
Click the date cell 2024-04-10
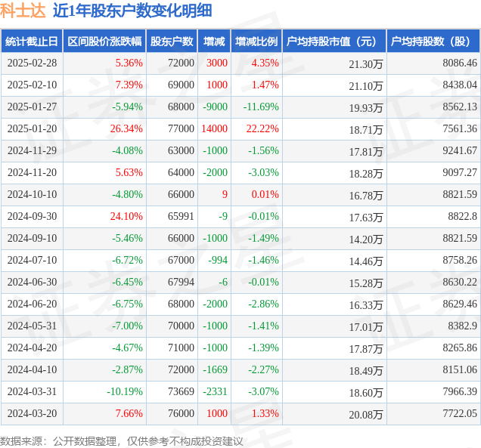(32, 370)
